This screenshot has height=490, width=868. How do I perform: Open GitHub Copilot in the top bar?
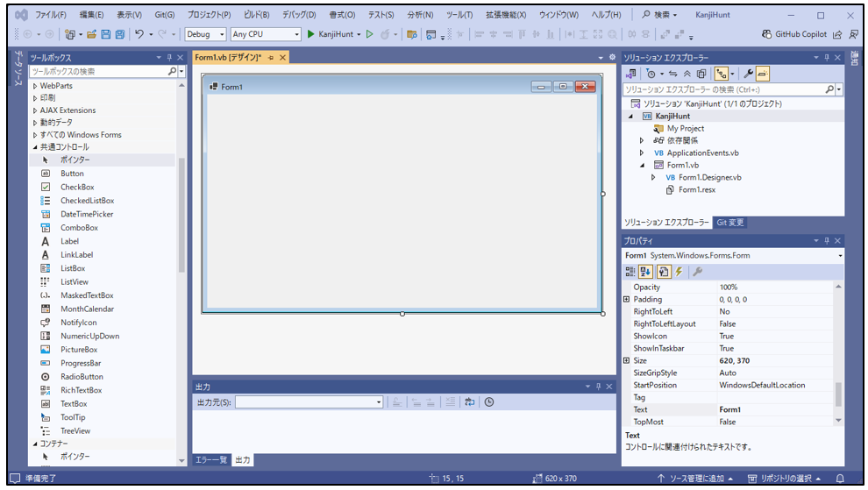[793, 34]
